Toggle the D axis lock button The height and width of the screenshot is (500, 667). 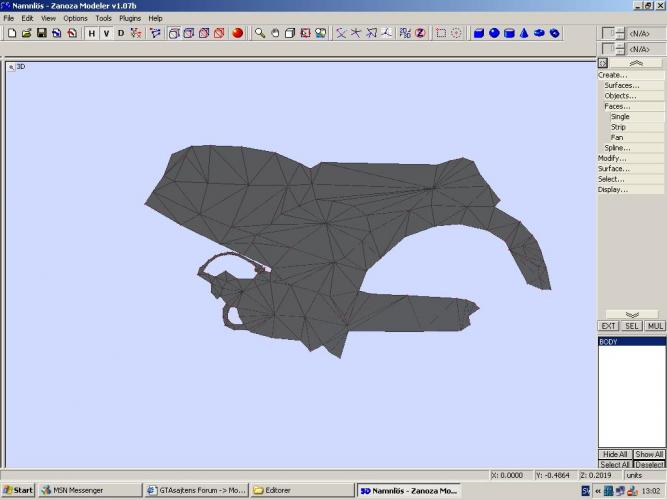point(121,33)
